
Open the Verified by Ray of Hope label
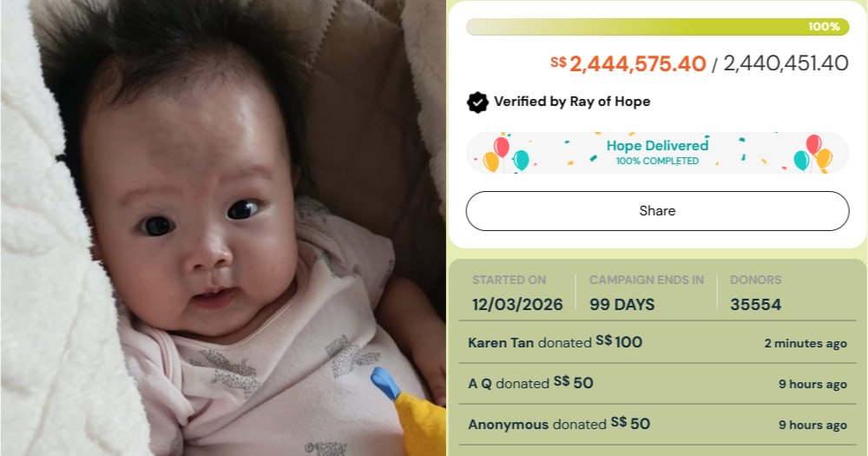[x=572, y=102]
